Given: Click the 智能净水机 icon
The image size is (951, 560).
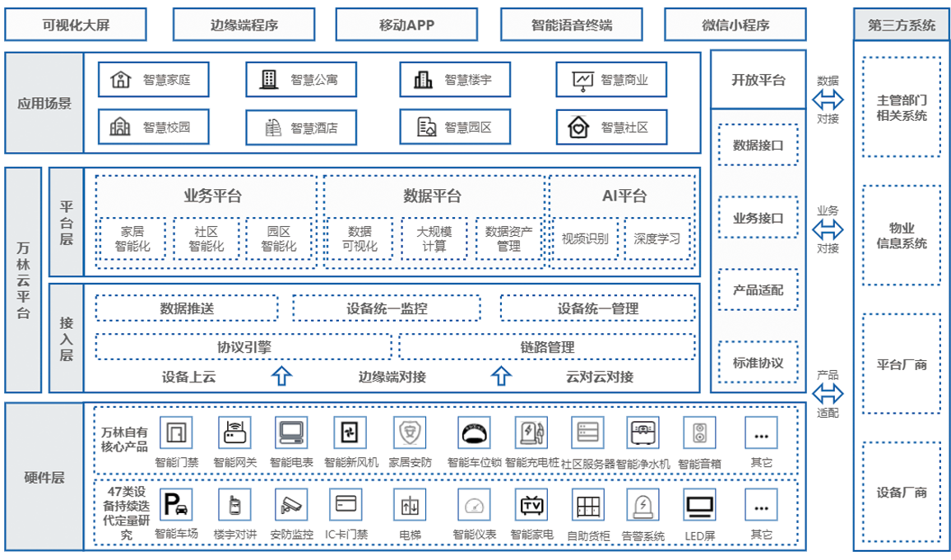Looking at the screenshot, I should pyautogui.click(x=643, y=433).
